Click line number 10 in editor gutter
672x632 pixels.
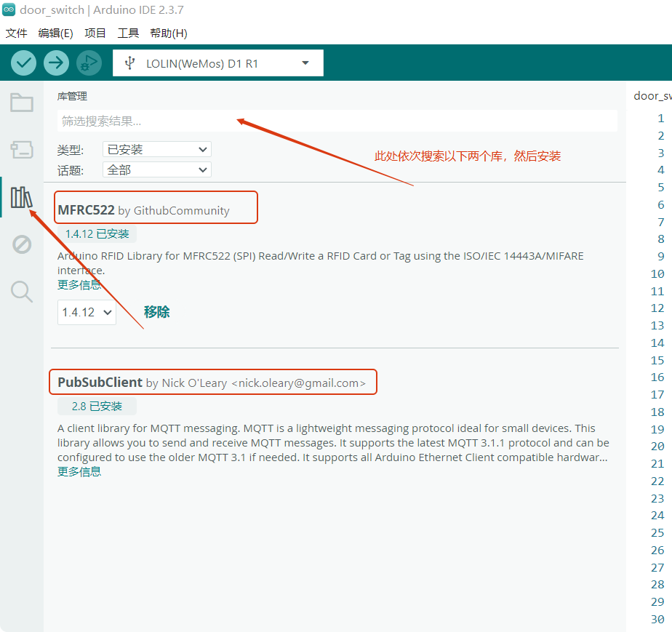657,273
